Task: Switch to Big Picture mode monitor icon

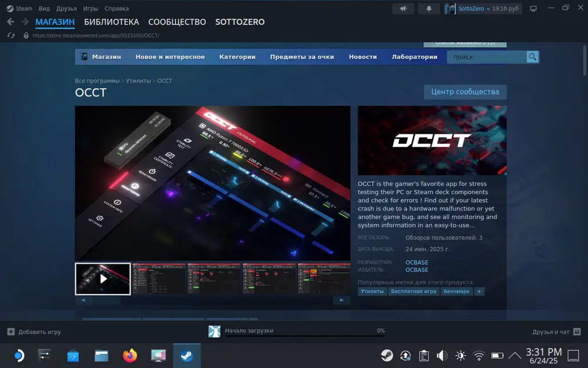Action: point(533,9)
